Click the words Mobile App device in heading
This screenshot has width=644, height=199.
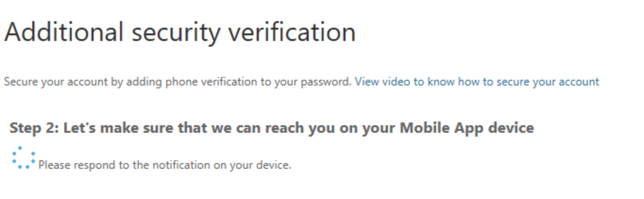tap(467, 128)
